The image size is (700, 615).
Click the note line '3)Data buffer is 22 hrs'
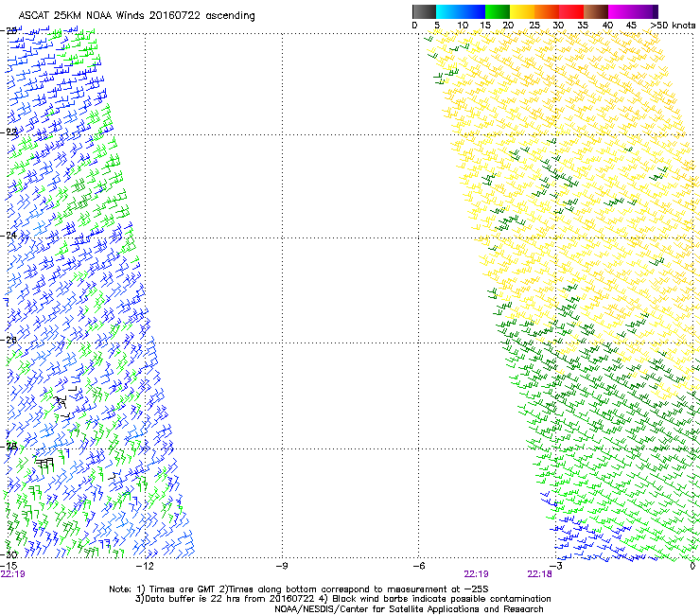tap(343, 599)
